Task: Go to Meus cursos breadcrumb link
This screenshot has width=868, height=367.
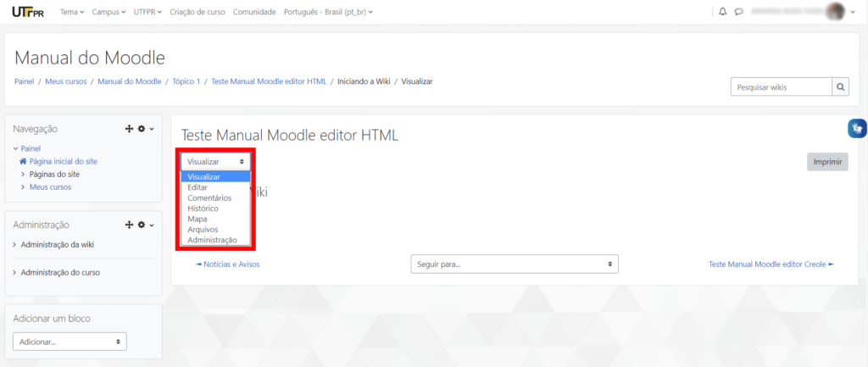Action: (x=66, y=81)
